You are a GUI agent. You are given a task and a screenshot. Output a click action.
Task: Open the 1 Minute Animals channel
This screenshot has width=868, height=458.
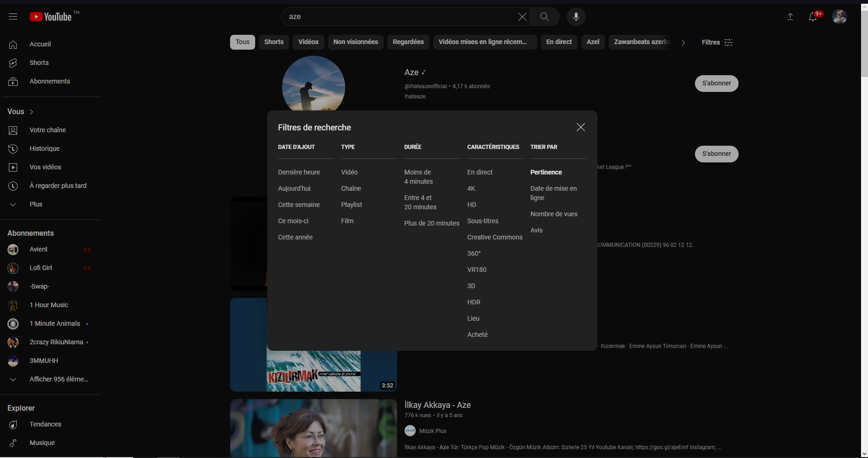pyautogui.click(x=51, y=323)
